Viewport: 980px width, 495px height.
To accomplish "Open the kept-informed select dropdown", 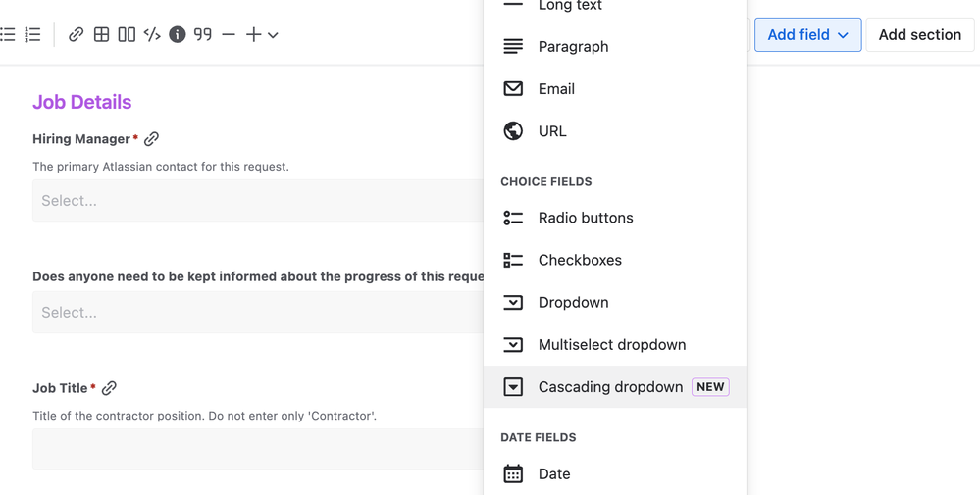I will click(257, 313).
